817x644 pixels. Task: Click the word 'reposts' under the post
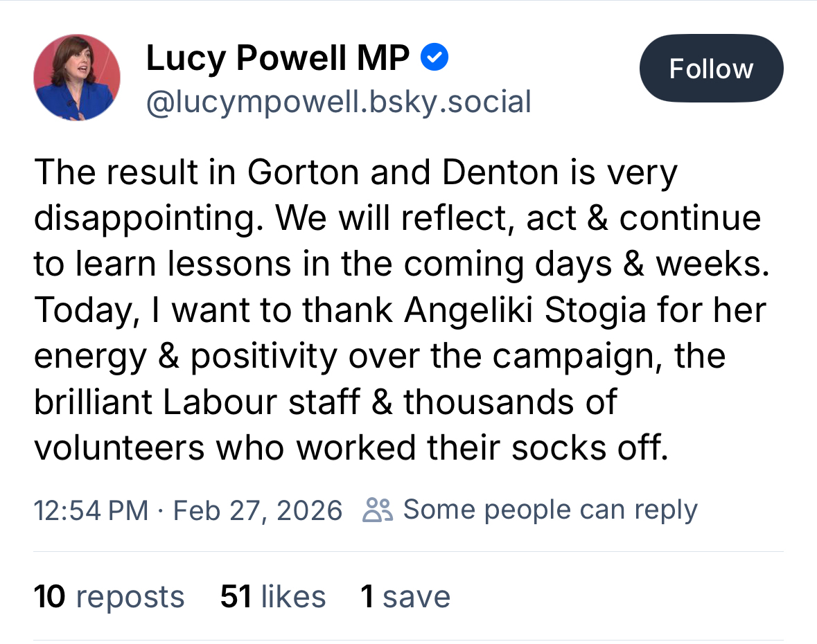pyautogui.click(x=130, y=597)
